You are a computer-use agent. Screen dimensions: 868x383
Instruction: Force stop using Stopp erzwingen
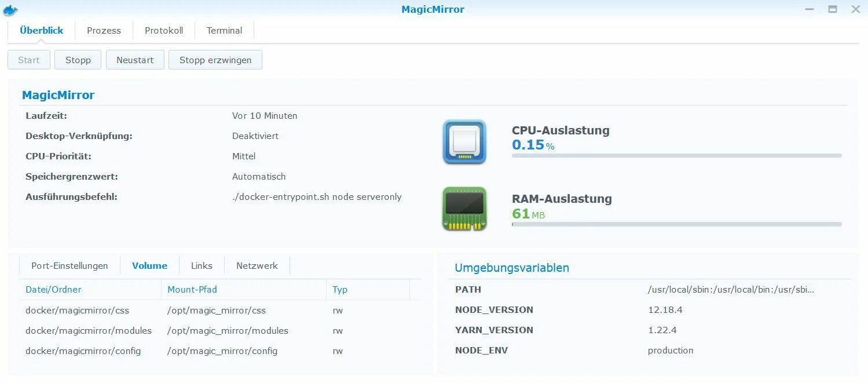(x=215, y=59)
